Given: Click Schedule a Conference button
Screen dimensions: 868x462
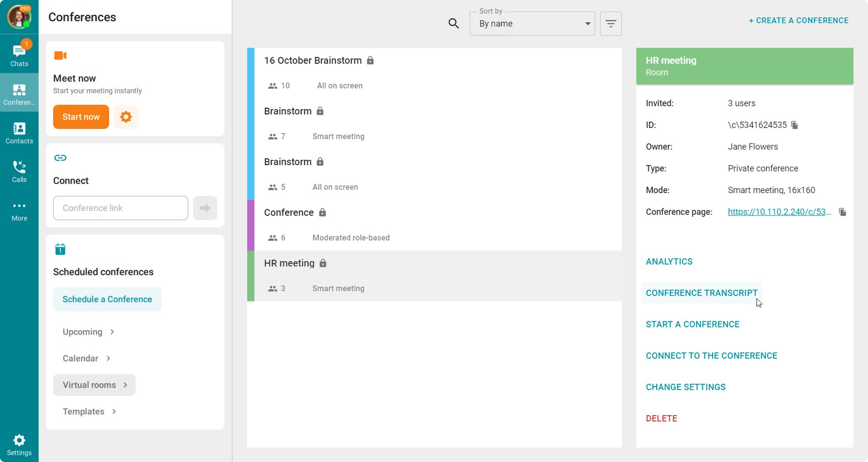Looking at the screenshot, I should 107,299.
